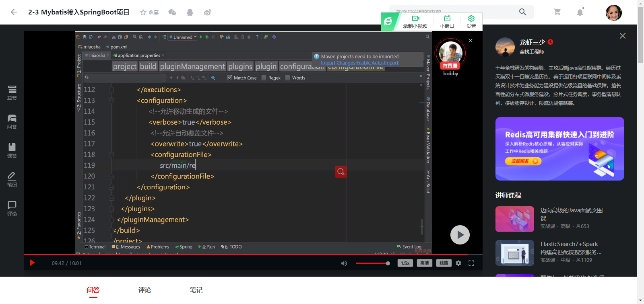Close the instructor side panel

point(623,36)
